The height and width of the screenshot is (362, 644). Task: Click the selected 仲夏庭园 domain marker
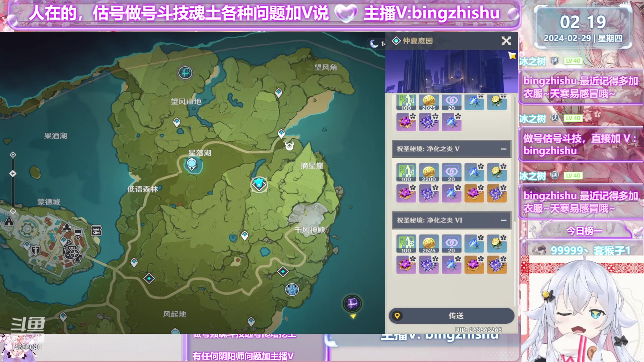click(x=259, y=184)
